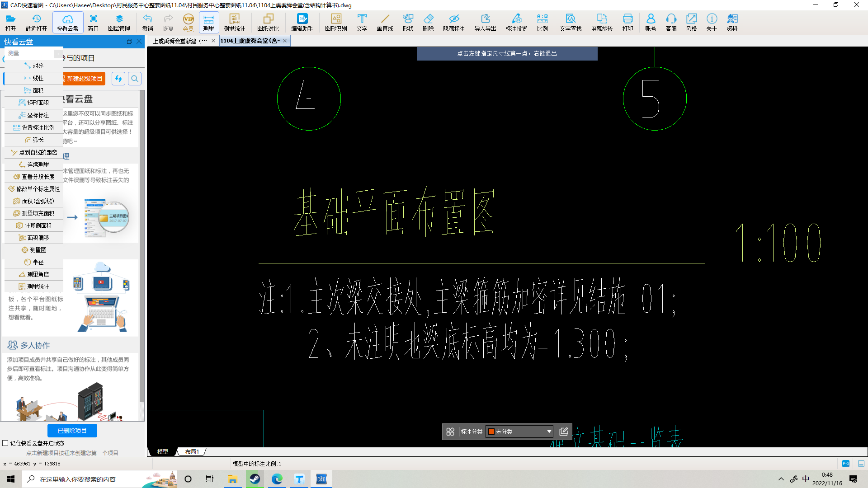This screenshot has height=488, width=868.
Task: Click 新建超级项目 button
Action: (x=84, y=79)
